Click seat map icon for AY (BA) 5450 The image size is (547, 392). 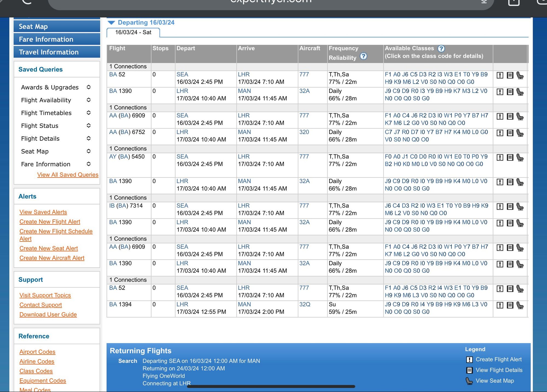pyautogui.click(x=520, y=158)
